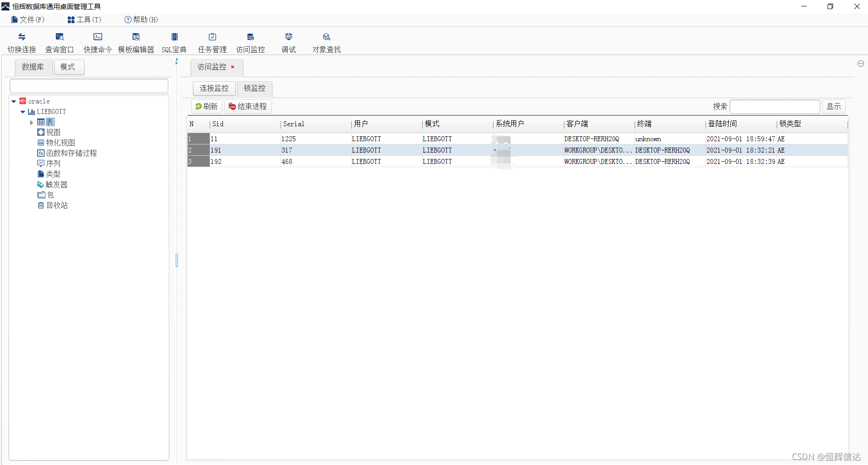Click the 刷新 refresh button
This screenshot has height=465, width=868.
coord(207,106)
